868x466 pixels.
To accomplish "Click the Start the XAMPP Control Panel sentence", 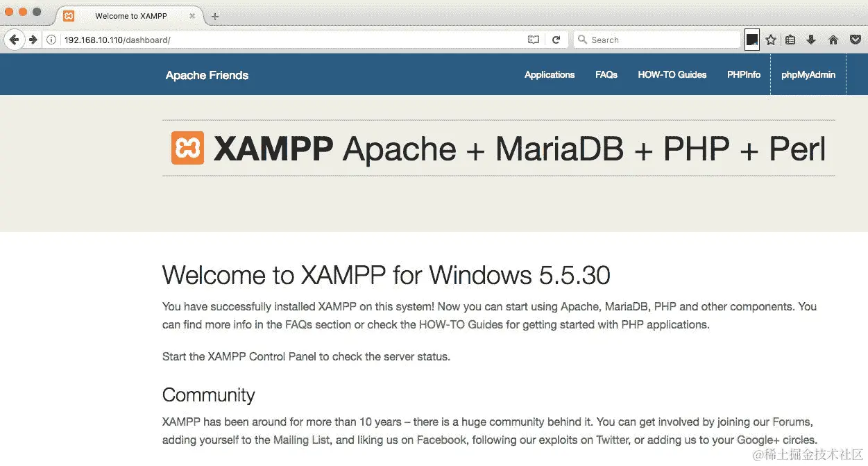I will click(x=306, y=356).
